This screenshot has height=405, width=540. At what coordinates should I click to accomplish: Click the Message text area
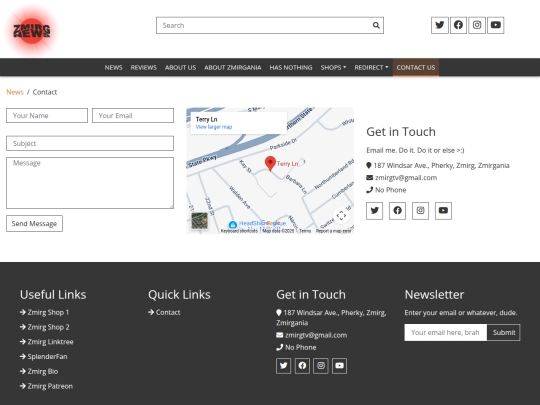(90, 183)
